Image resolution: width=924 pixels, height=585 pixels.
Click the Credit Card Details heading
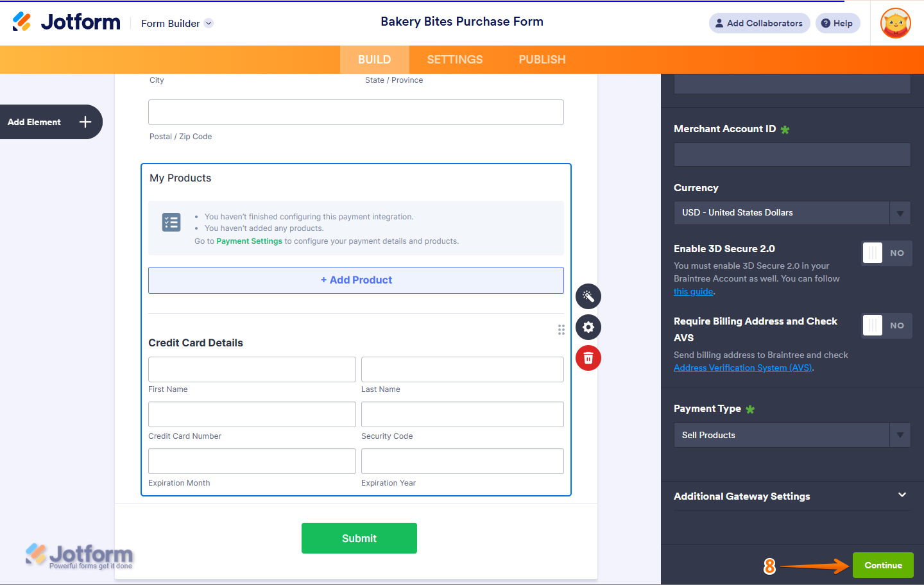click(196, 343)
